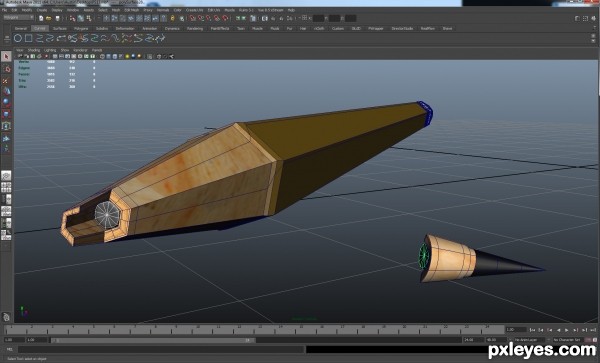Click the Save Scene icon
This screenshot has height=363, width=600.
57,18
